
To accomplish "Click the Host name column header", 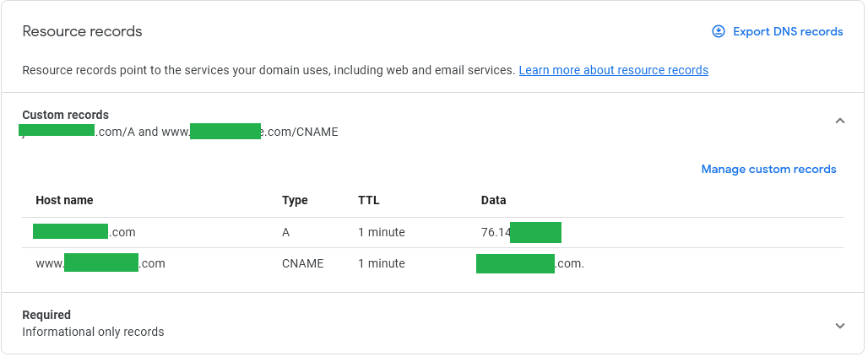I will [64, 201].
